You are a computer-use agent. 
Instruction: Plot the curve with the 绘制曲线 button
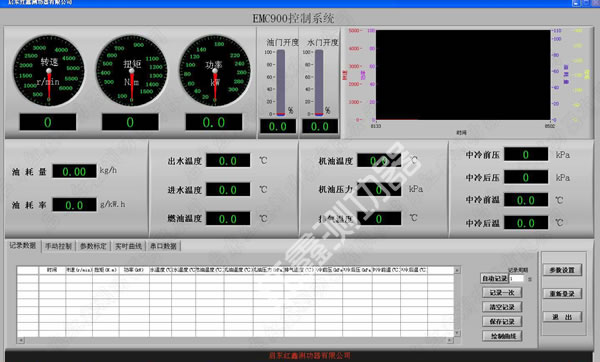click(x=502, y=336)
